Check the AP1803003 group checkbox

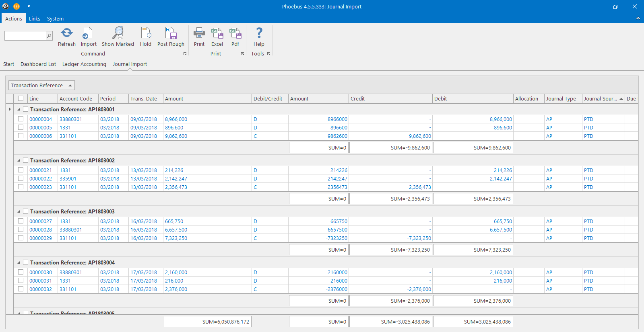pyautogui.click(x=26, y=211)
